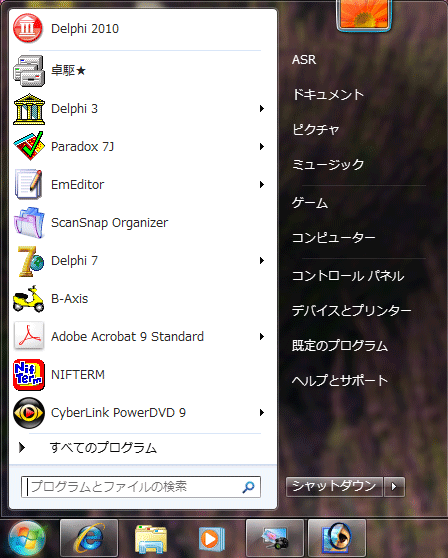The height and width of the screenshot is (558, 448).
Task: Open shutdown options arrow beside シャットダウン
Action: point(394,486)
